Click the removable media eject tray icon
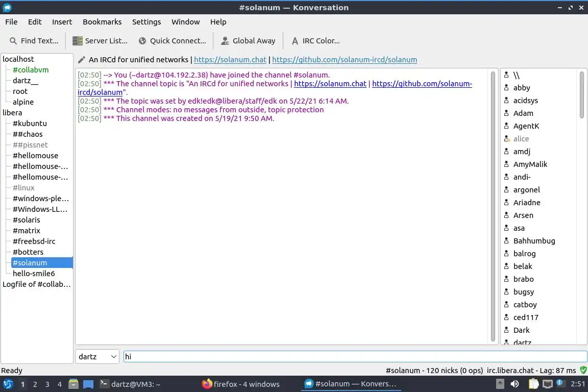Screen dimensions: 588x392 point(500,384)
